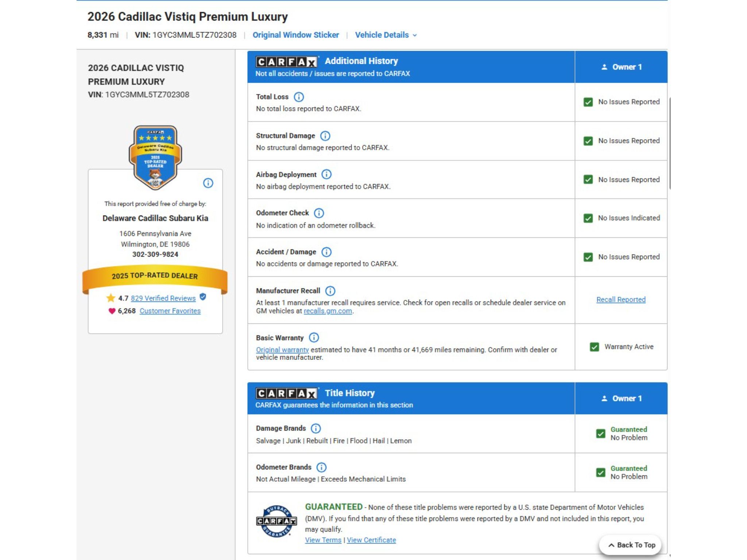Click the owner person icon in Additional History
This screenshot has height=560, width=747.
(604, 67)
